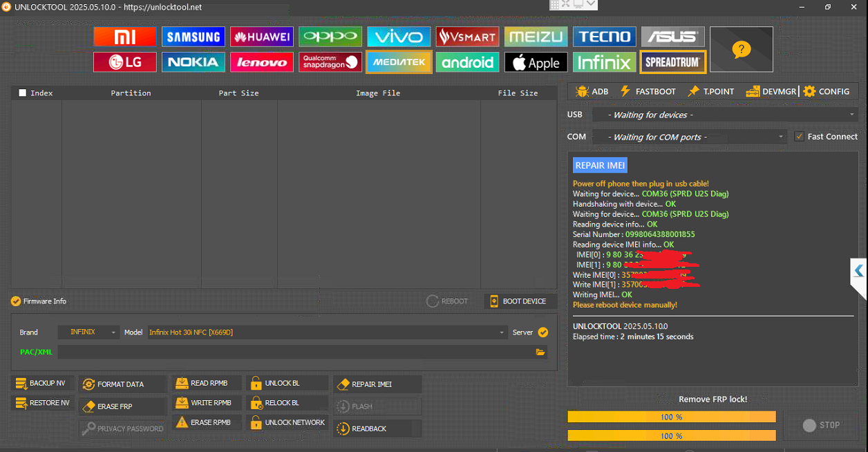The width and height of the screenshot is (868, 452).
Task: Open the Brand dropdown showing INFINIX
Action: tap(88, 332)
